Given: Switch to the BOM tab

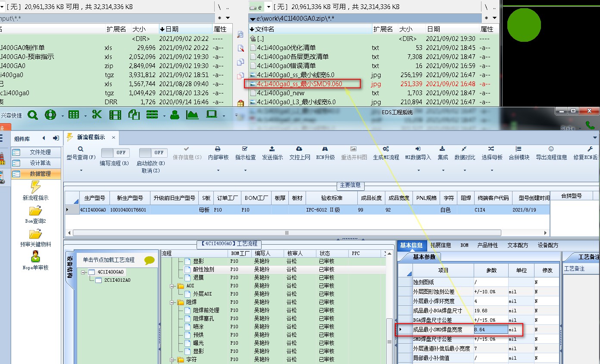Looking at the screenshot, I should click(464, 245).
